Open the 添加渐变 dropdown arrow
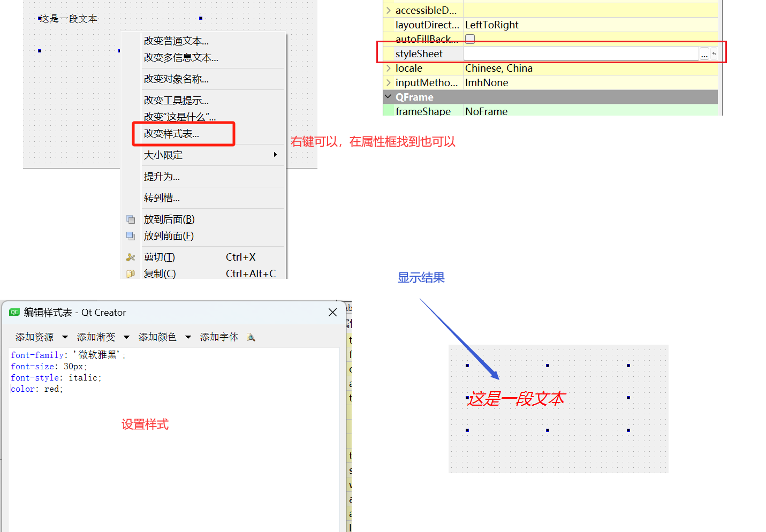 pyautogui.click(x=126, y=337)
